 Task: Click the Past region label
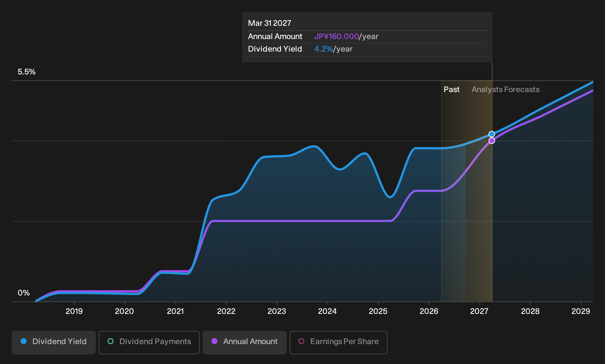pyautogui.click(x=451, y=90)
